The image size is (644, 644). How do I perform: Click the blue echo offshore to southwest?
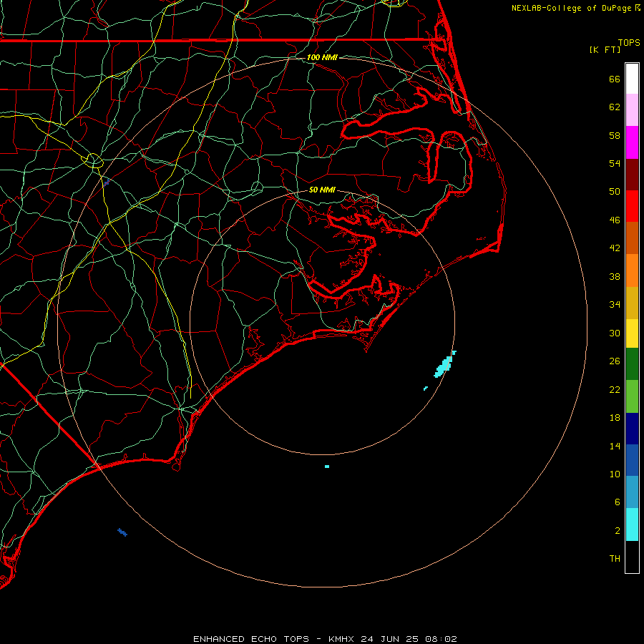[122, 532]
